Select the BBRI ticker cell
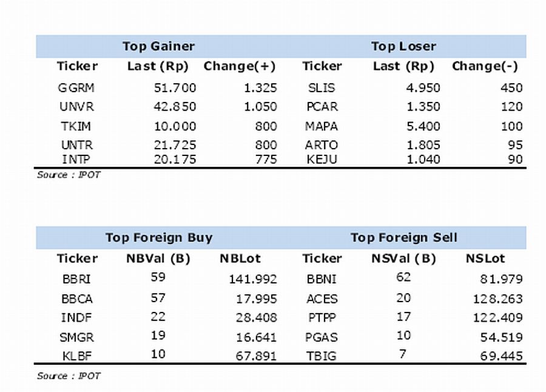The width and height of the screenshot is (546, 392). pyautogui.click(x=76, y=279)
